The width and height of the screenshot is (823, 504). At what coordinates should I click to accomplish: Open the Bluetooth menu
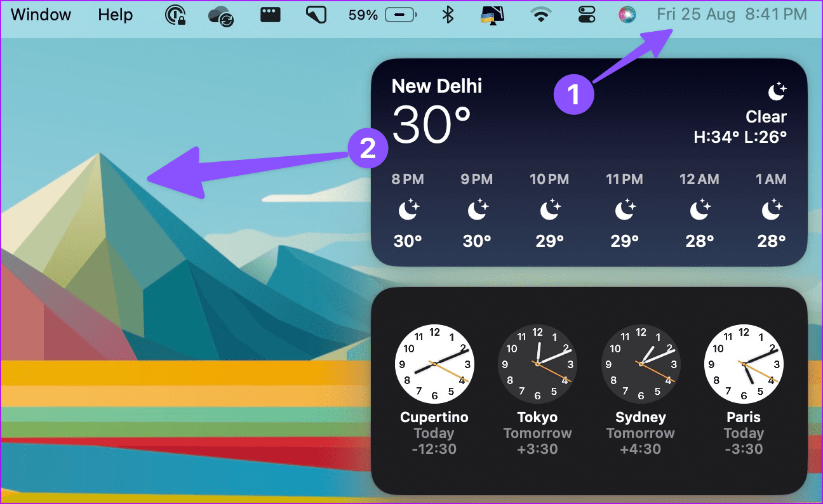(448, 14)
